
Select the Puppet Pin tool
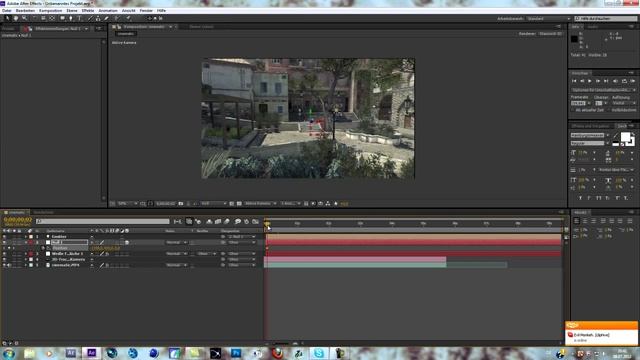click(x=128, y=18)
